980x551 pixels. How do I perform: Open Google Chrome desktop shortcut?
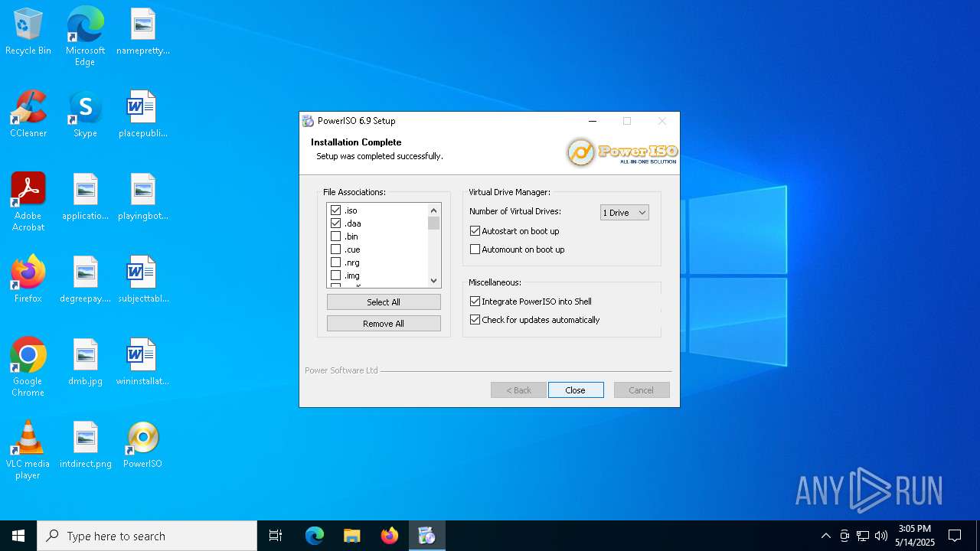[28, 367]
